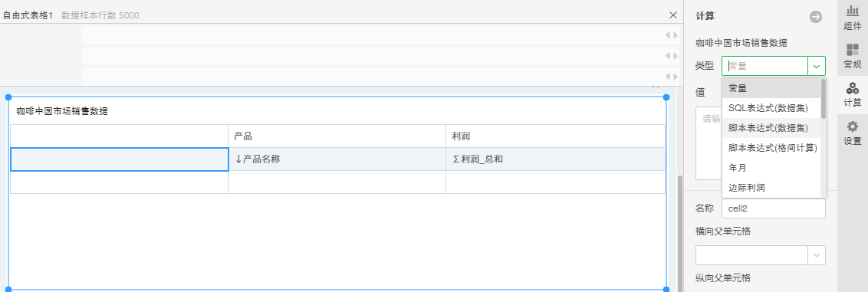
Task: Open the 组件 components panel
Action: click(x=852, y=18)
